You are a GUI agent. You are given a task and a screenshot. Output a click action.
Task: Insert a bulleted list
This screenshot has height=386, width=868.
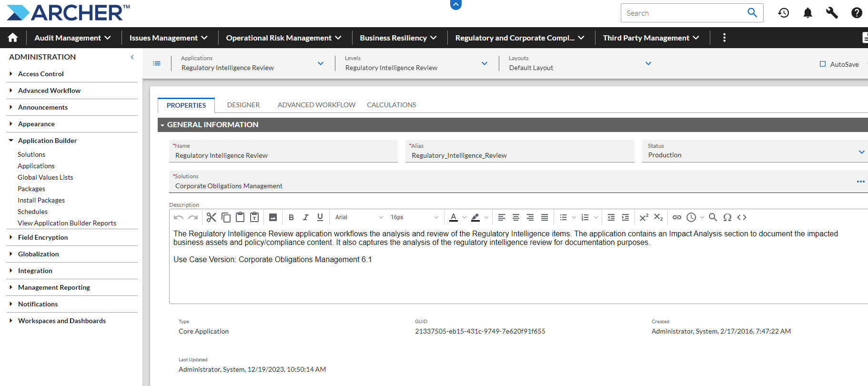563,217
